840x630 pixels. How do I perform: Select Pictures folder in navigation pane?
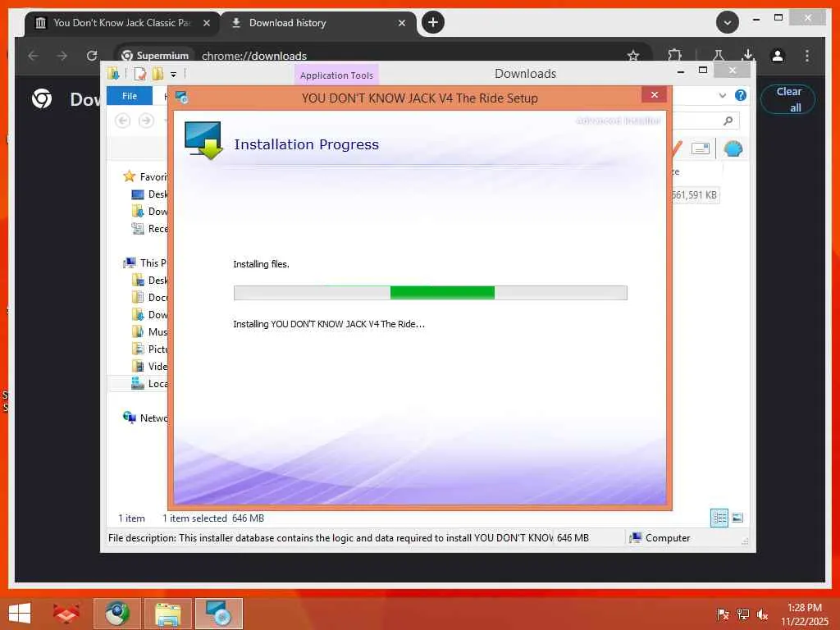click(149, 349)
